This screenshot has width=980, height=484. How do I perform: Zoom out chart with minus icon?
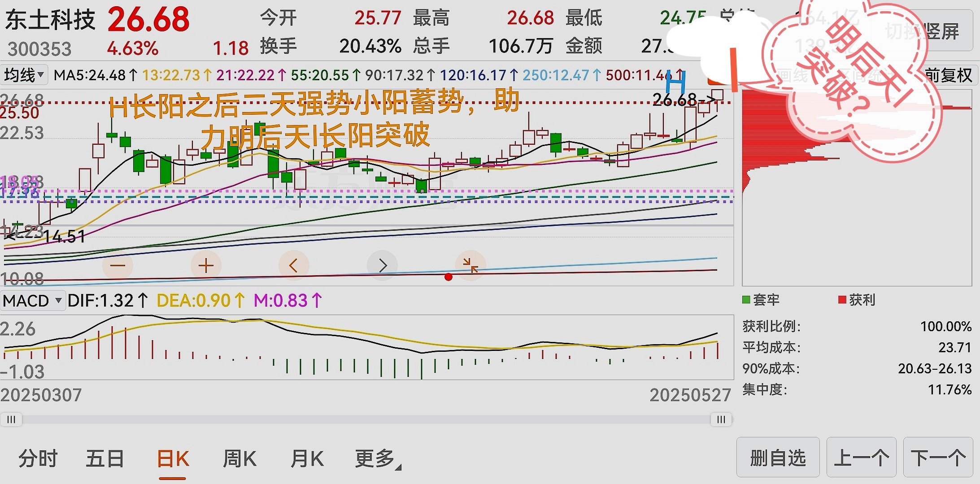tap(118, 265)
